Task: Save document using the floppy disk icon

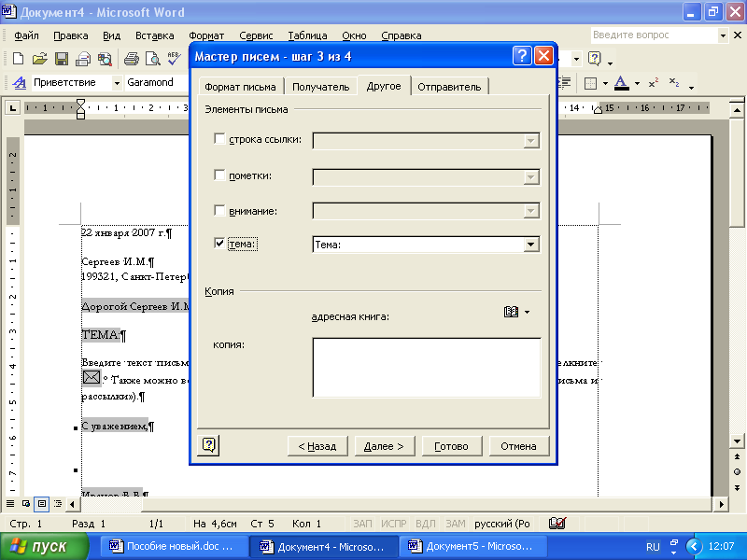Action: [62, 59]
